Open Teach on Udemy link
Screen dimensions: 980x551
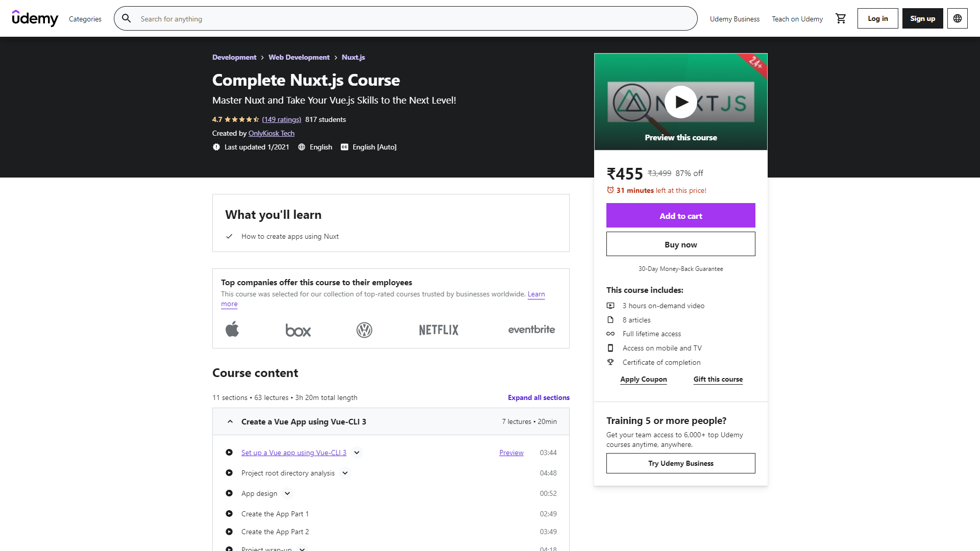pyautogui.click(x=797, y=19)
